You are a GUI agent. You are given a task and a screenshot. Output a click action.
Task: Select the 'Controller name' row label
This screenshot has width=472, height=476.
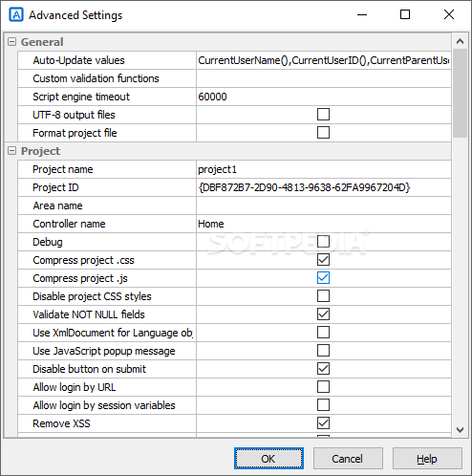(69, 224)
